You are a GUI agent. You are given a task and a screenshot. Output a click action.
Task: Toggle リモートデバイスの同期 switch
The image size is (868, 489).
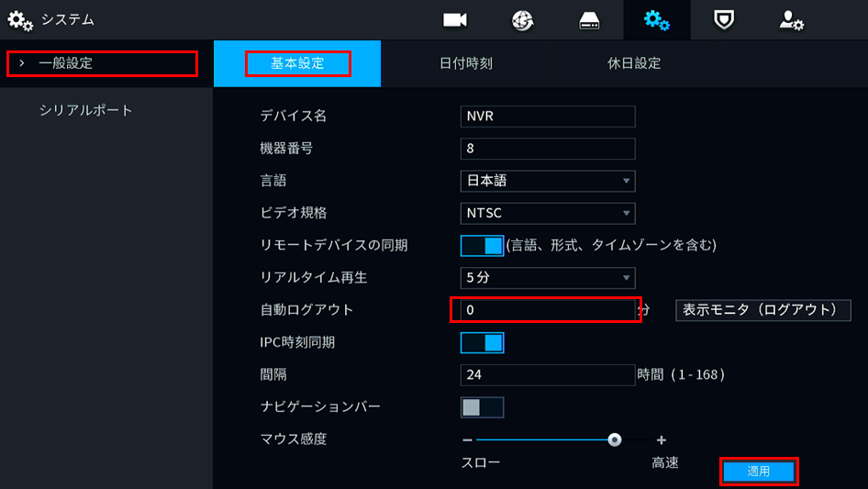(482, 246)
